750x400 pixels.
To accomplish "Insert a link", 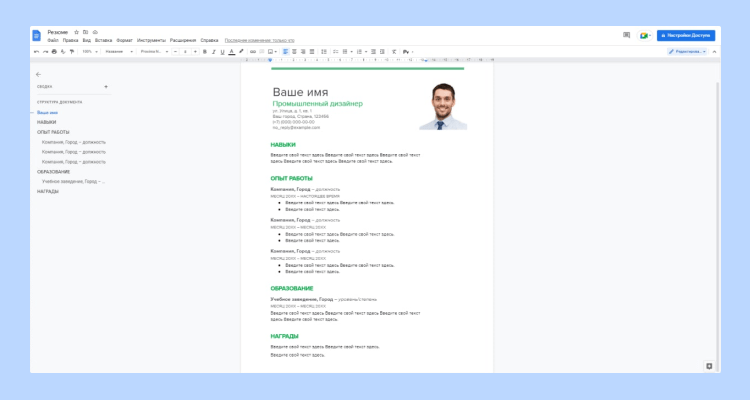I will pos(253,52).
